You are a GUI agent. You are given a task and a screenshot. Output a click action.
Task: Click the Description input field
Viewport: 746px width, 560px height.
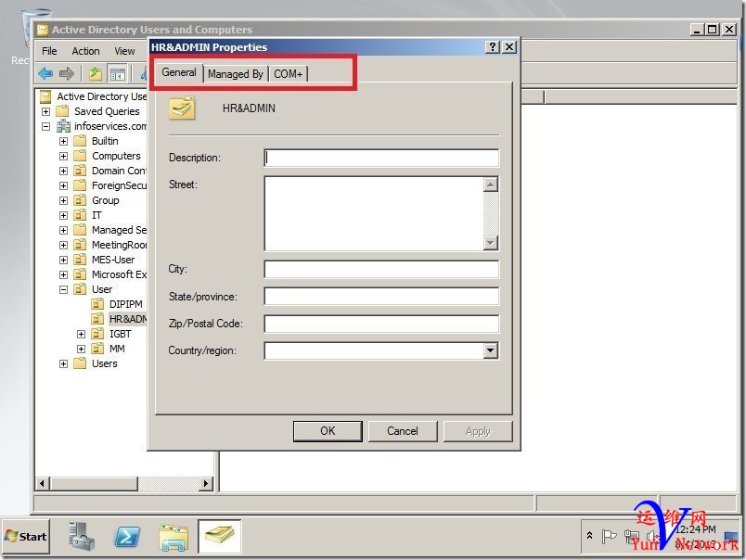tap(381, 158)
